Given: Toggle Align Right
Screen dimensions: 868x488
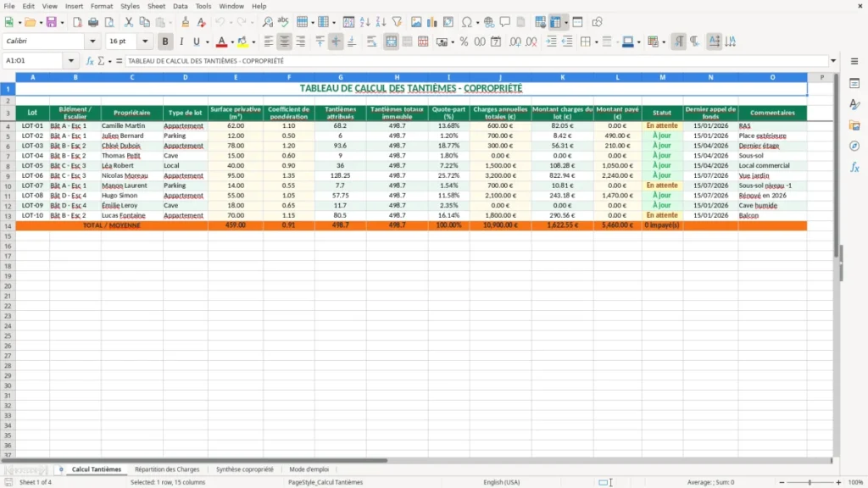Looking at the screenshot, I should tap(301, 42).
